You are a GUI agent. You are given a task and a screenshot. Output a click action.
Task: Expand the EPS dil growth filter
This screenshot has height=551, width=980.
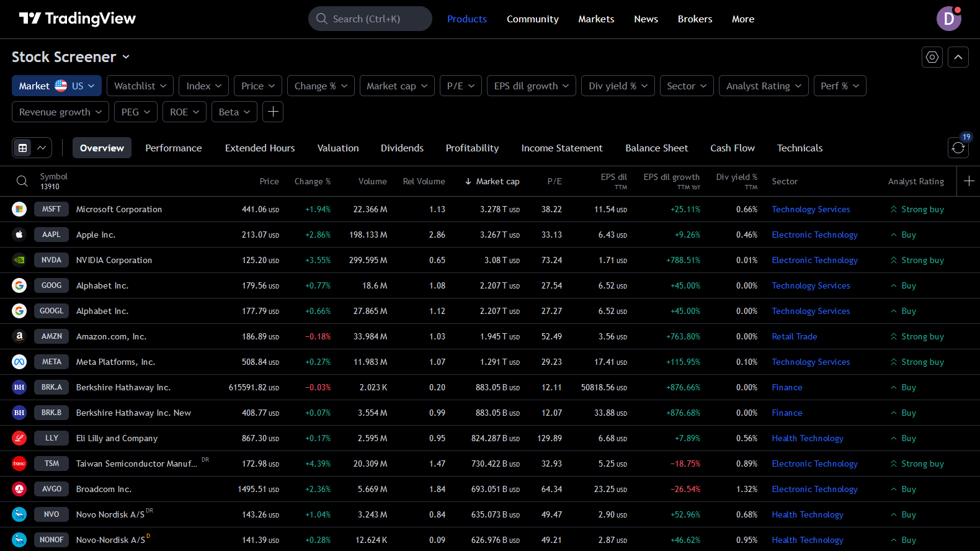click(532, 86)
